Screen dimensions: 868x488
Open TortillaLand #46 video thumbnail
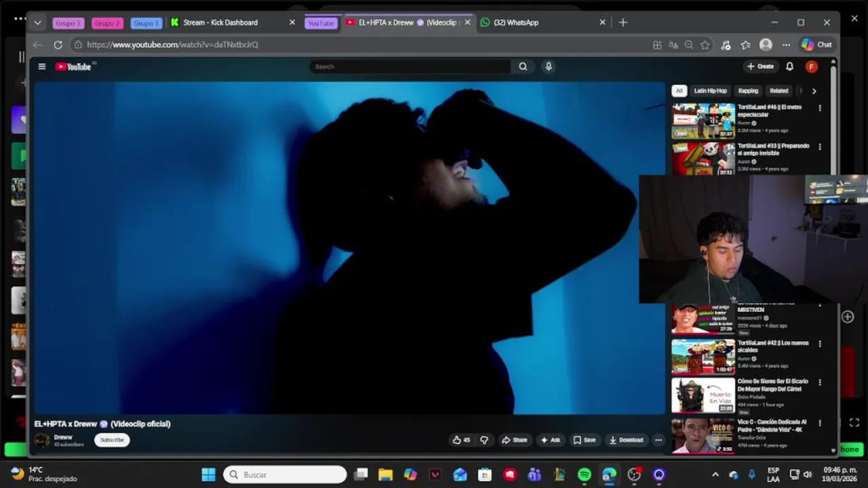703,121
